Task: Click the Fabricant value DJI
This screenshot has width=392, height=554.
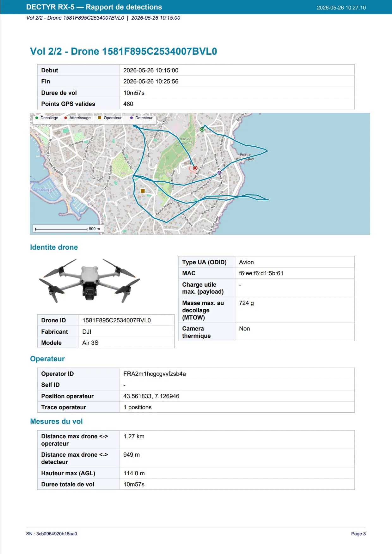Action: (87, 332)
